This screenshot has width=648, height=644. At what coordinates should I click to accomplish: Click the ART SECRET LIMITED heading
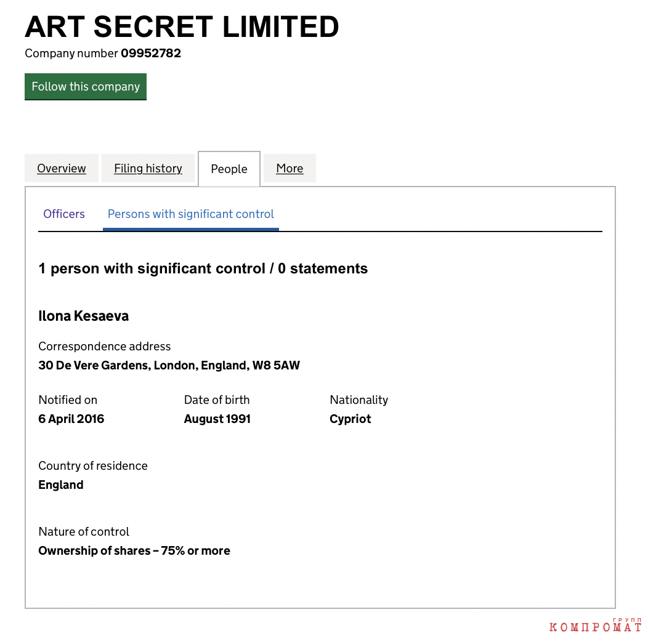(182, 27)
